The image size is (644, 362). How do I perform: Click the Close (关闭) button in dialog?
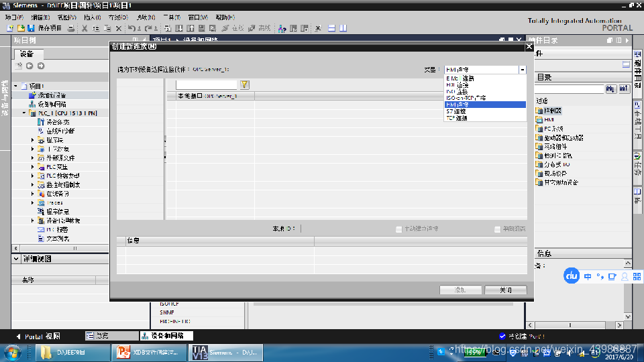[x=506, y=290]
